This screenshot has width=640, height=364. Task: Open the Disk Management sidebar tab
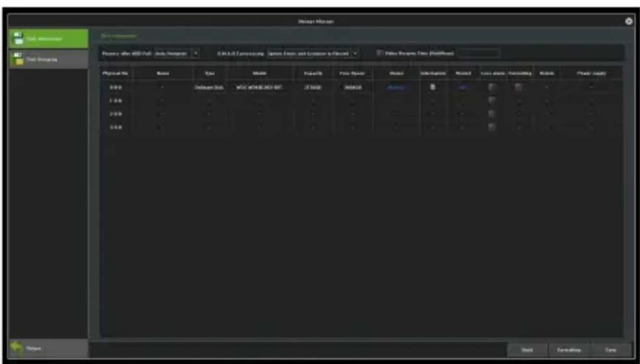pyautogui.click(x=48, y=39)
